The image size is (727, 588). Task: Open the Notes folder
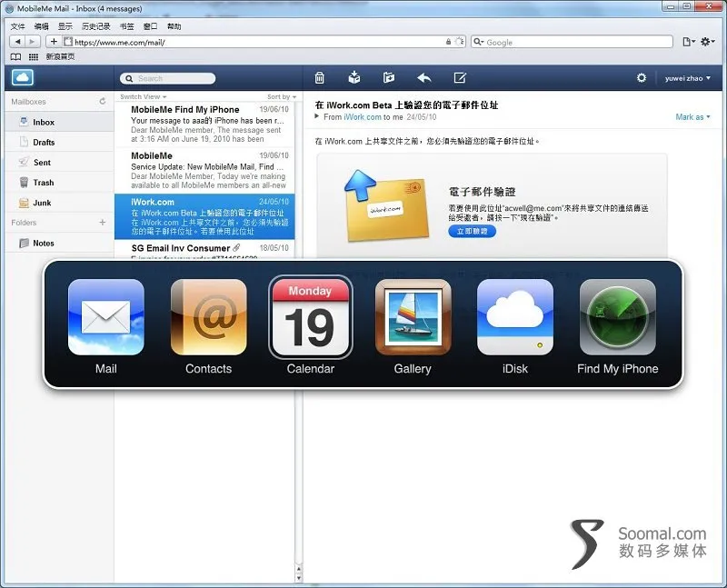59,243
